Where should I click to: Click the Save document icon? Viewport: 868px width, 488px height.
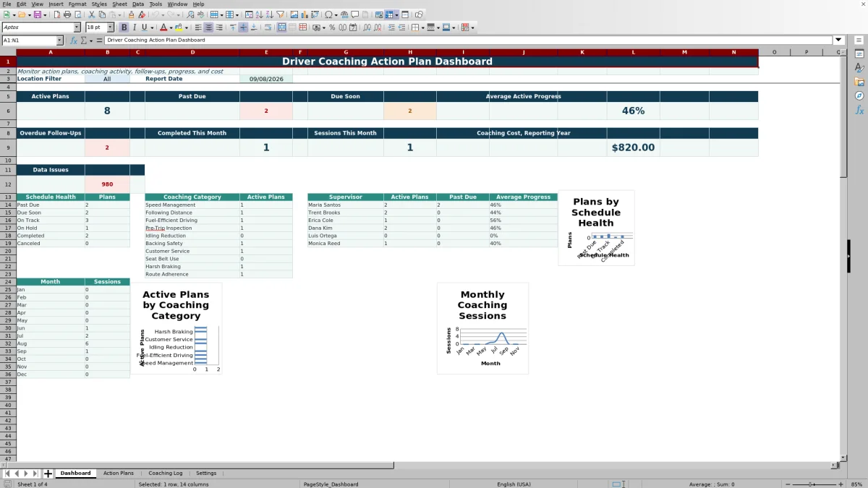coord(36,14)
